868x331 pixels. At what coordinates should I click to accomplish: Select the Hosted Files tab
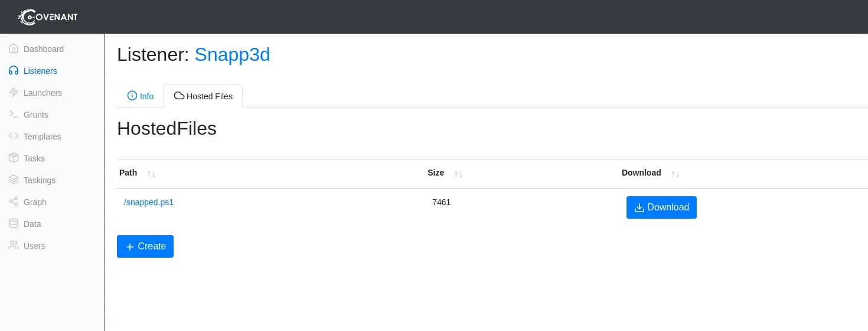[203, 96]
